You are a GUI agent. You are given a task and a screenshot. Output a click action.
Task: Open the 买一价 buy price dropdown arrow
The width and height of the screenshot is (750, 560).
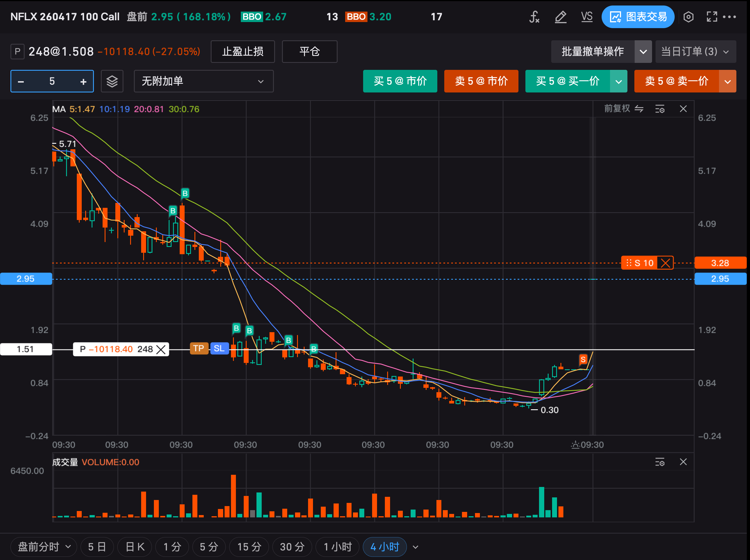tap(618, 81)
